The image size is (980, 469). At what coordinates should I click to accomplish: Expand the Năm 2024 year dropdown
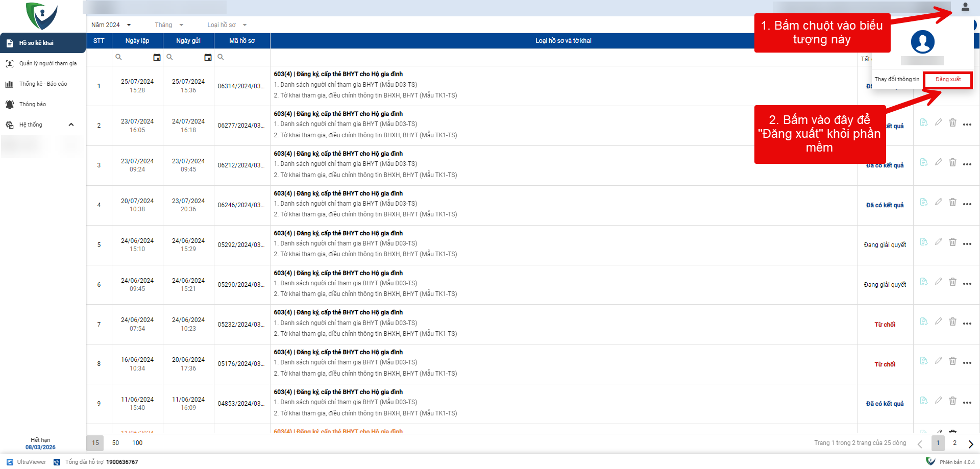click(x=111, y=25)
